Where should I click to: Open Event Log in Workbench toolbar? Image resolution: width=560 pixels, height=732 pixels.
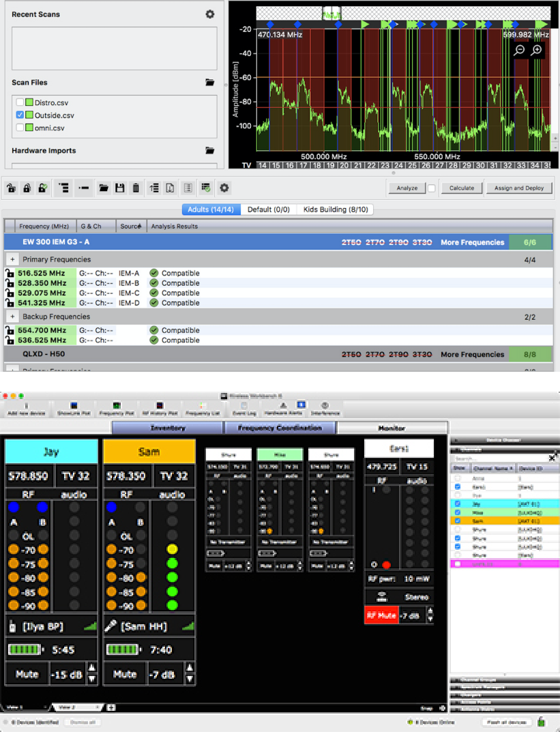(244, 409)
